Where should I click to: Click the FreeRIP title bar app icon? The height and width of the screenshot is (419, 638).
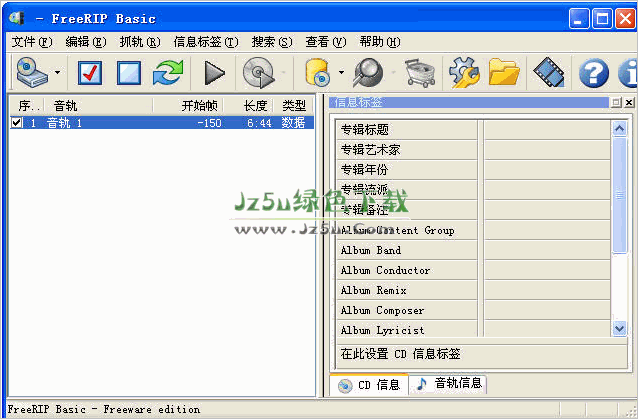click(x=17, y=18)
